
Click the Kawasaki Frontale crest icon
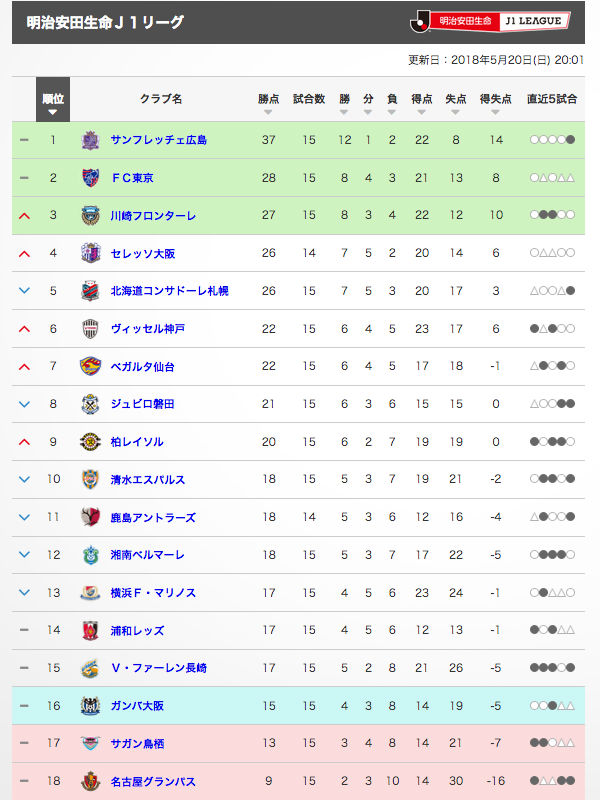click(x=91, y=215)
